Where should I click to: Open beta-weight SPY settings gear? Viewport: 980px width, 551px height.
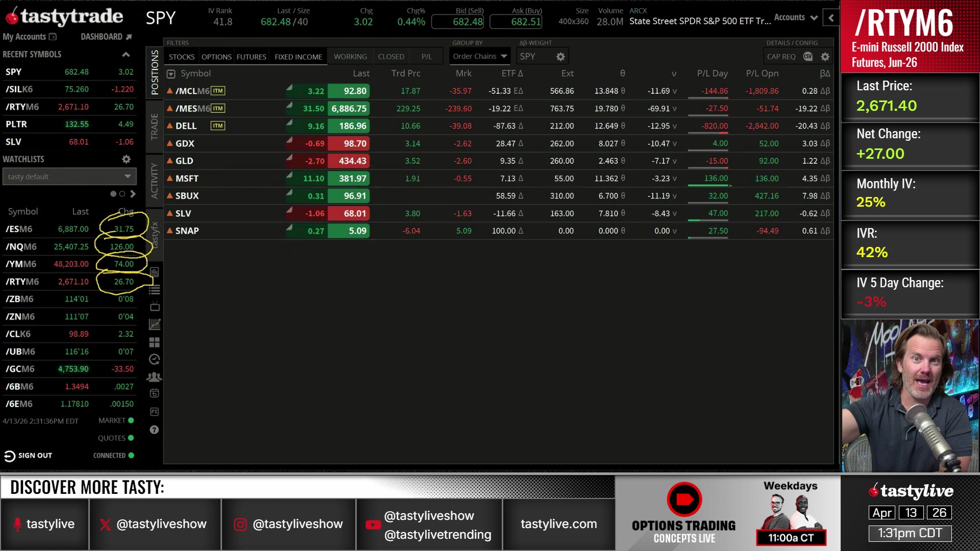click(x=560, y=57)
